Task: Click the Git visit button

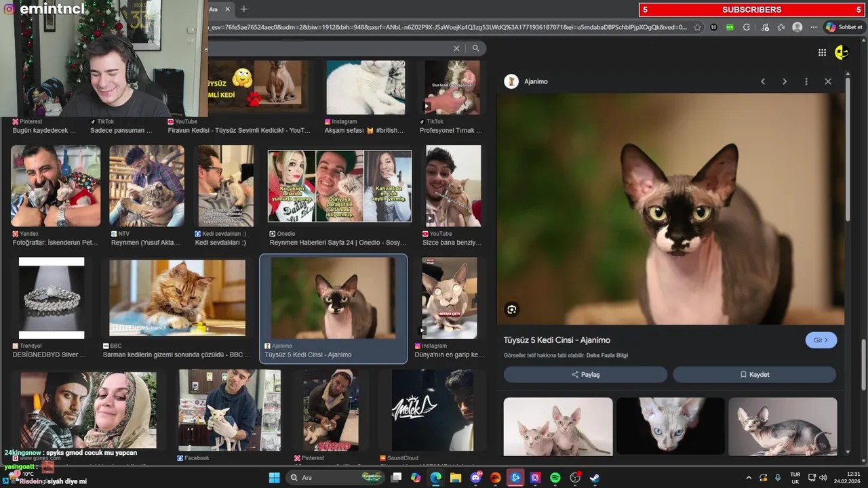Action: point(821,340)
